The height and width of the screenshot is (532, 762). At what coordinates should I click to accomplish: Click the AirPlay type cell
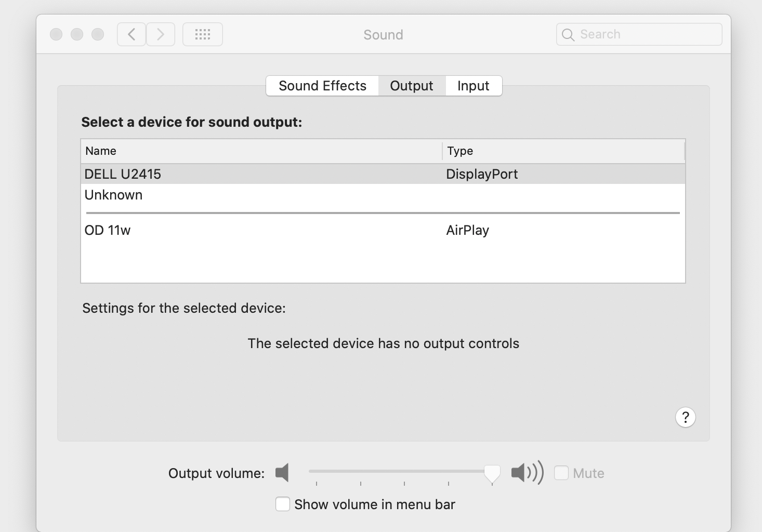click(x=468, y=230)
